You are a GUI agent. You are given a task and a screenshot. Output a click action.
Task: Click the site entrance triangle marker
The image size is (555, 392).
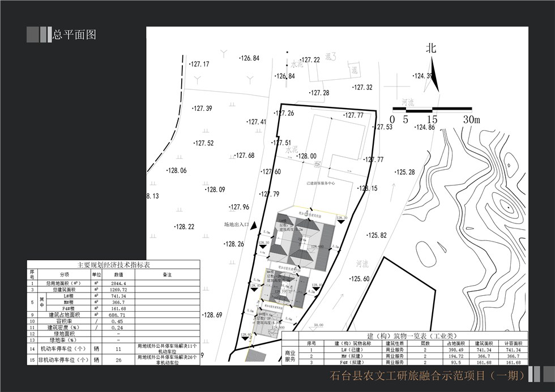pyautogui.click(x=254, y=225)
